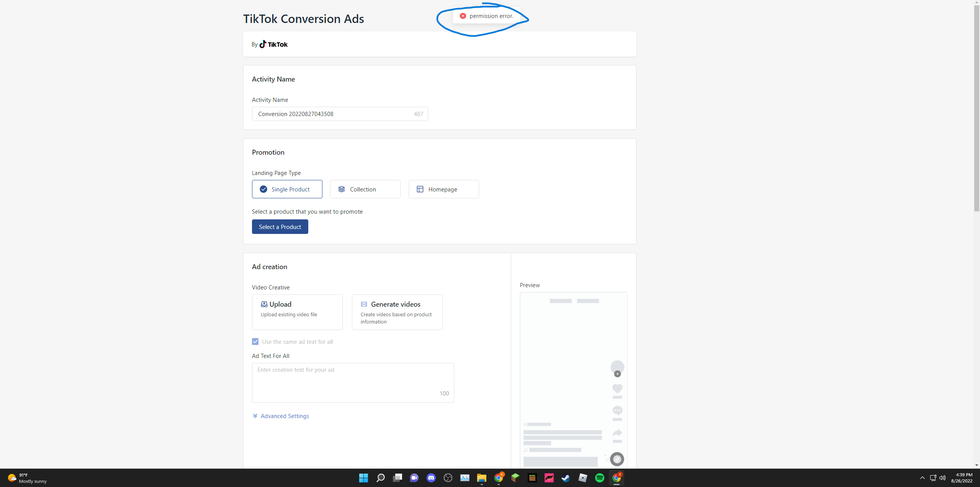Viewport: 980px width, 487px height.
Task: Choose Collection landing page type
Action: (x=365, y=189)
